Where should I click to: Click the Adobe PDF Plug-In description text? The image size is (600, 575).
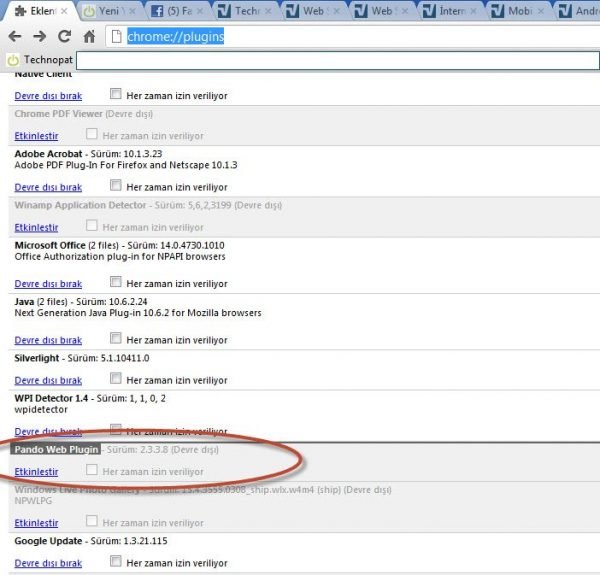pos(126,165)
